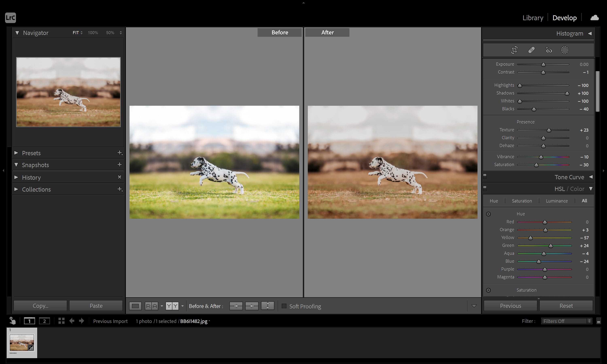Activate Hue targeted adjustment tool
The width and height of the screenshot is (607, 364).
tap(488, 214)
